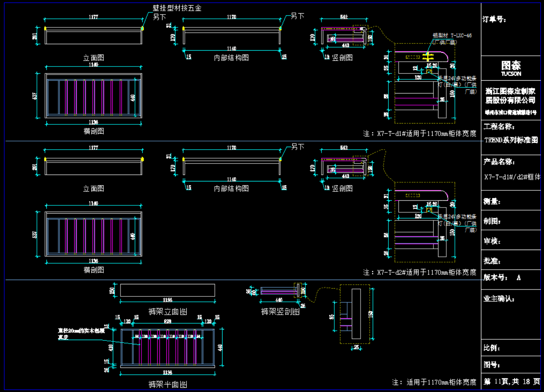The width and height of the screenshot is (544, 392).
Task: Click the note X7-T-d2#适用于1170mm柜体宽度
Action: coord(420,272)
